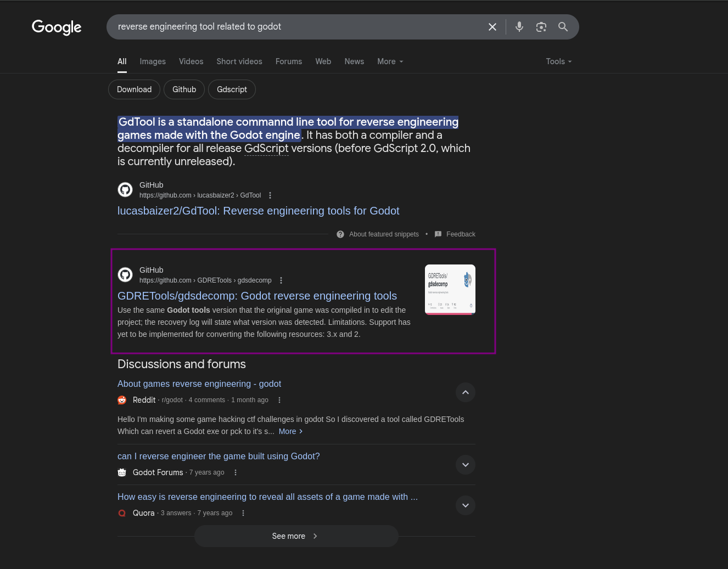The width and height of the screenshot is (728, 569).
Task: Expand the Quora discussion entry
Action: click(x=466, y=505)
